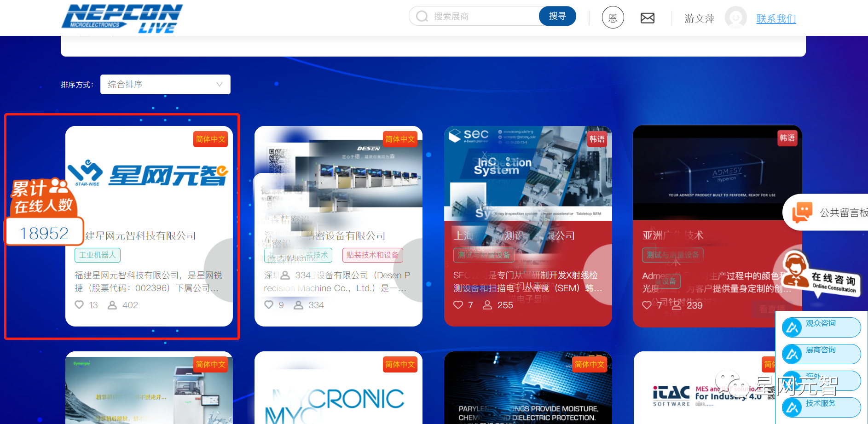Viewport: 868px width, 424px height.
Task: Click the 搜寻 search button
Action: [557, 16]
